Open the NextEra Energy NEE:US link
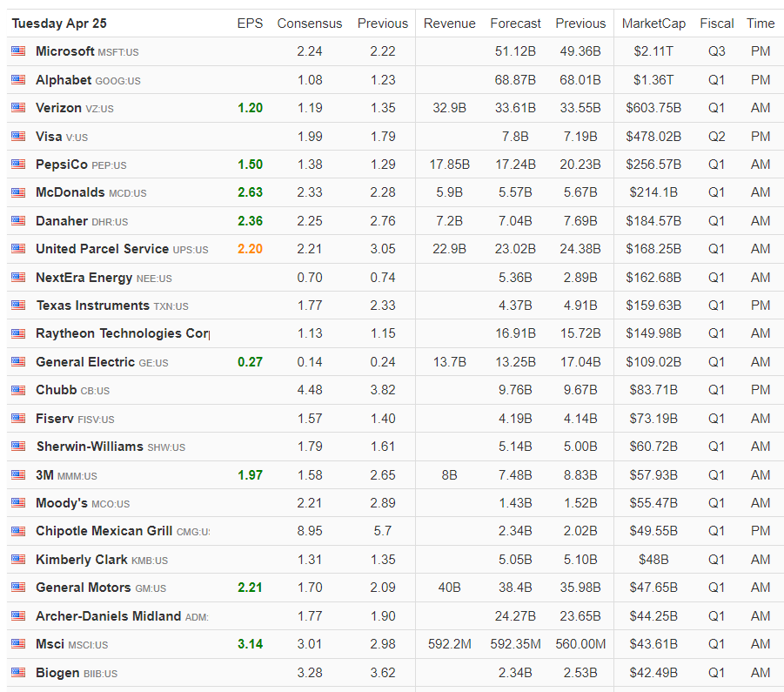Screen dimensions: 784x692 (x=104, y=278)
